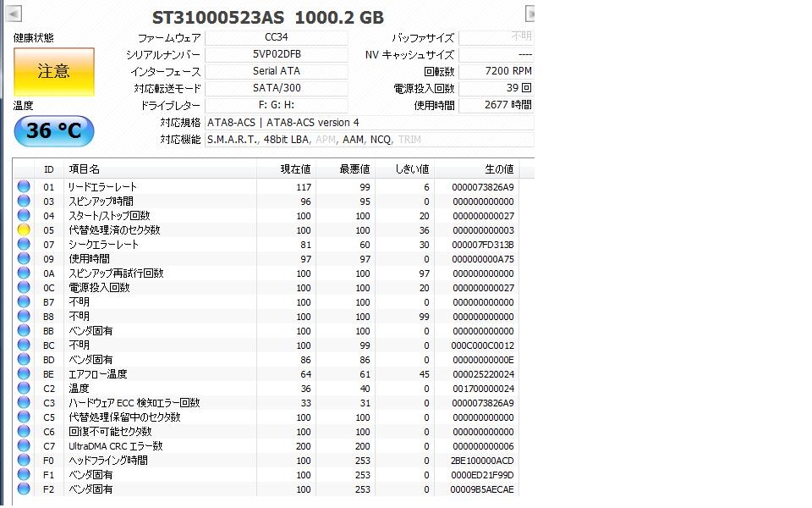Select the 代替処理保留中のセクタ数 row
This screenshot has width=812, height=508.
pyautogui.click(x=266, y=417)
